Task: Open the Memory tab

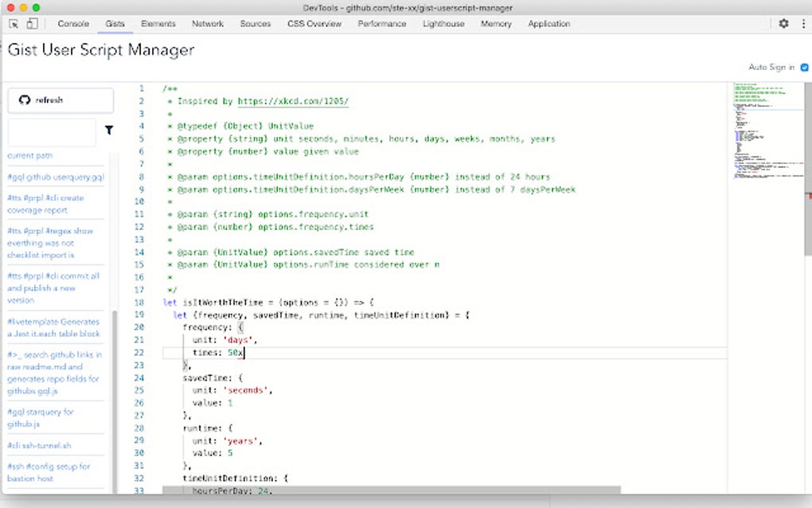Action: coord(495,24)
